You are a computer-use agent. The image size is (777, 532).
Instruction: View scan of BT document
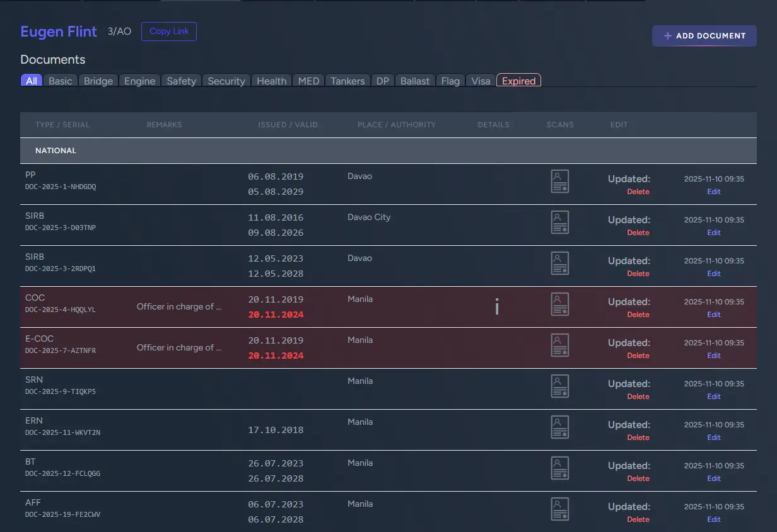(559, 468)
